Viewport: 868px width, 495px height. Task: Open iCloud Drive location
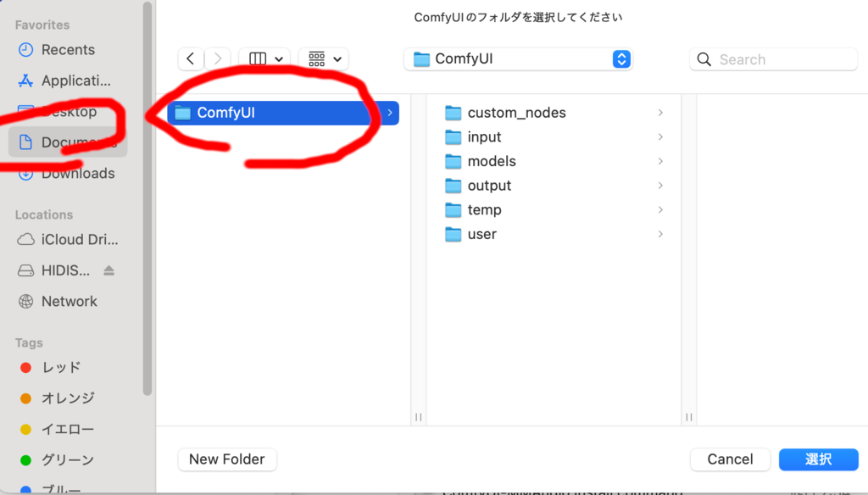[68, 240]
